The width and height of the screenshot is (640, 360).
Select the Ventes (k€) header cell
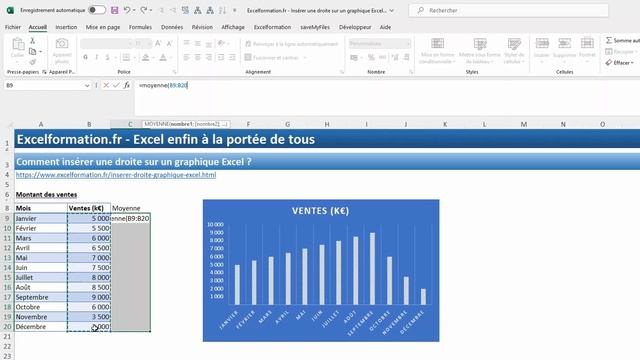(x=89, y=208)
